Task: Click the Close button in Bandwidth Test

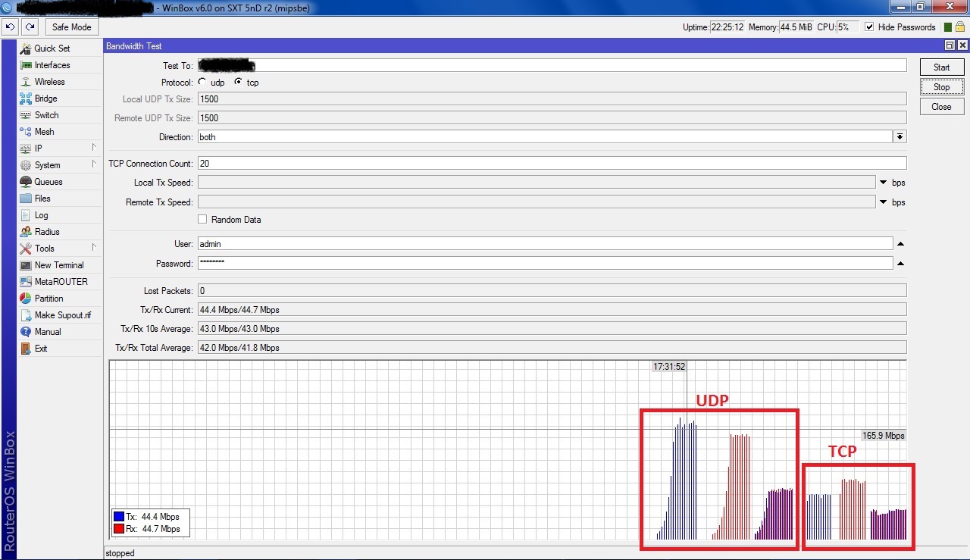Action: tap(941, 107)
